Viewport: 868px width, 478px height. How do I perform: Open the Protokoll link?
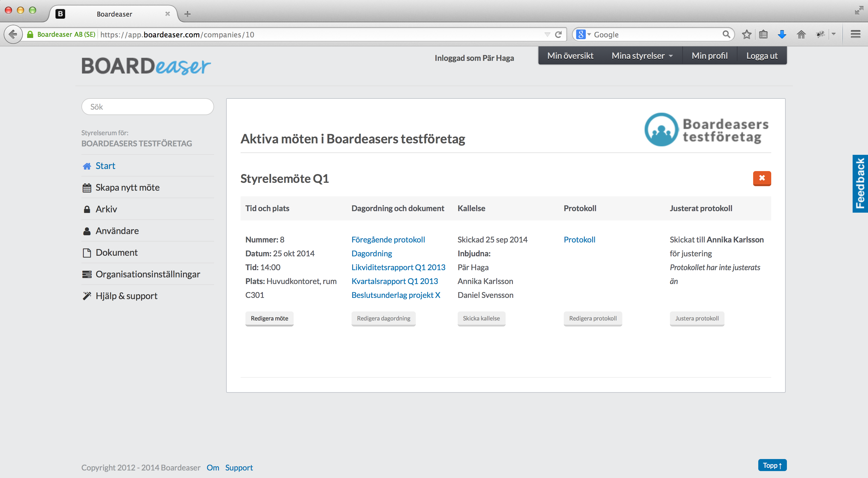(579, 240)
